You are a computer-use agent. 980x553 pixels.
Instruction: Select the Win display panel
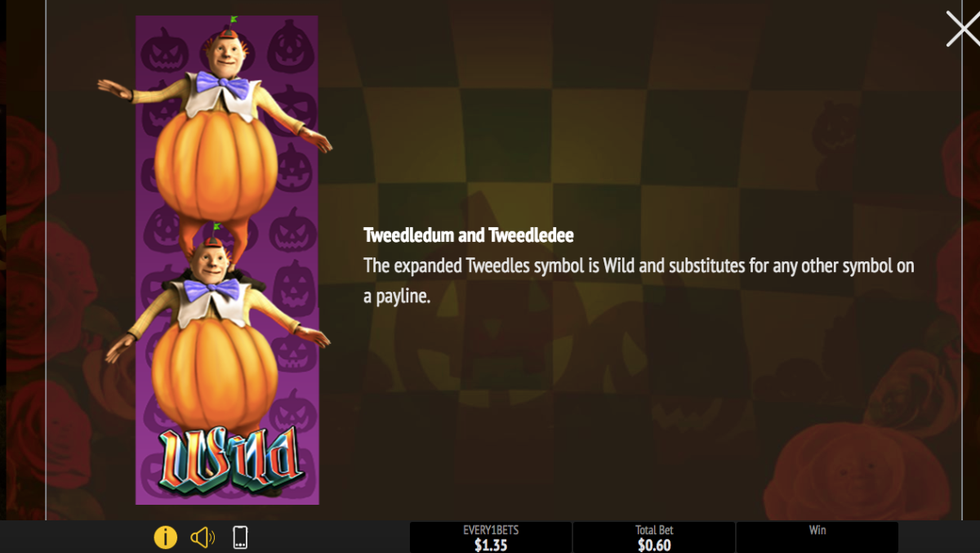click(x=817, y=537)
